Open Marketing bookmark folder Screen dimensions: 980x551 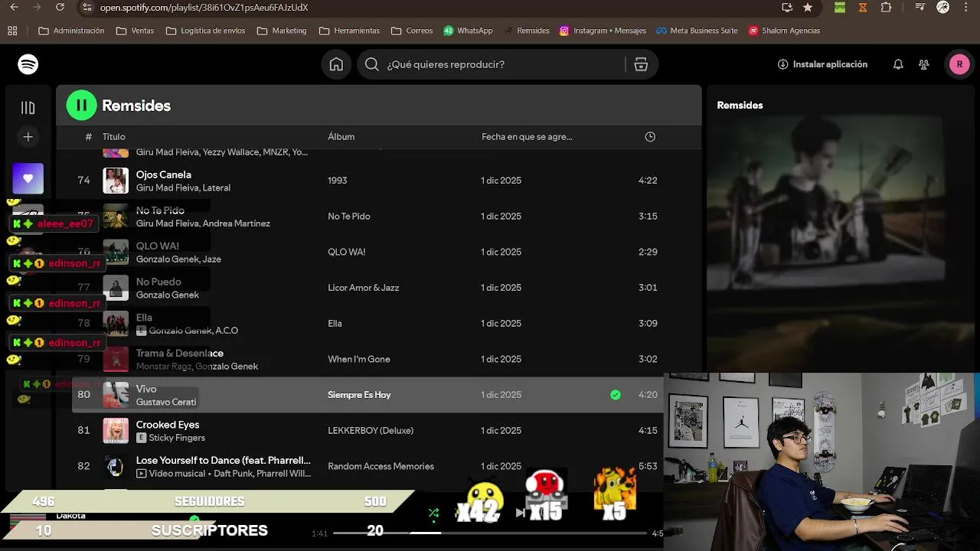pos(282,31)
